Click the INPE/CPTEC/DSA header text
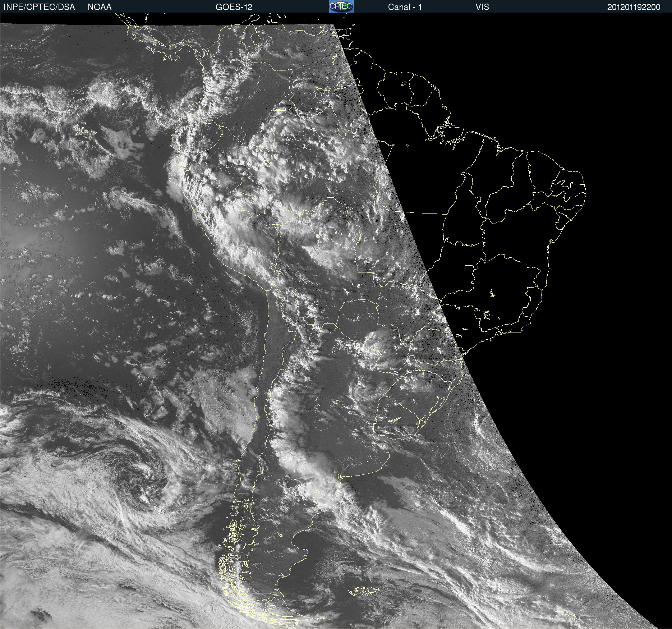 39,7
